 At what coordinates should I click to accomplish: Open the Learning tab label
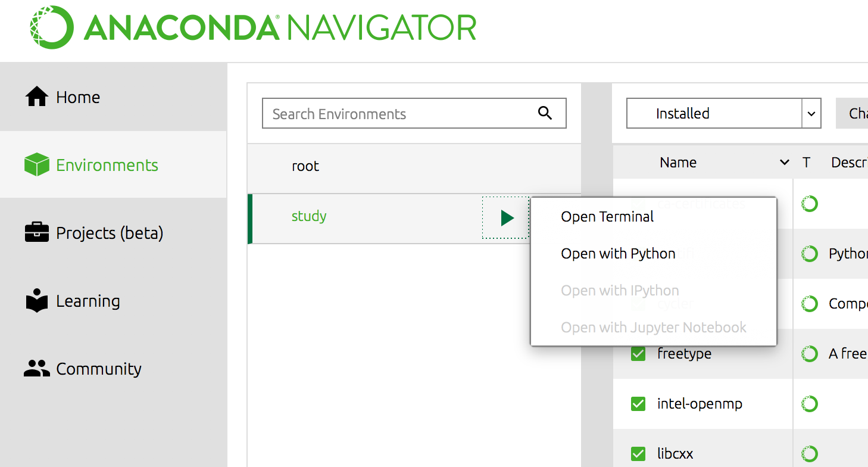click(88, 301)
